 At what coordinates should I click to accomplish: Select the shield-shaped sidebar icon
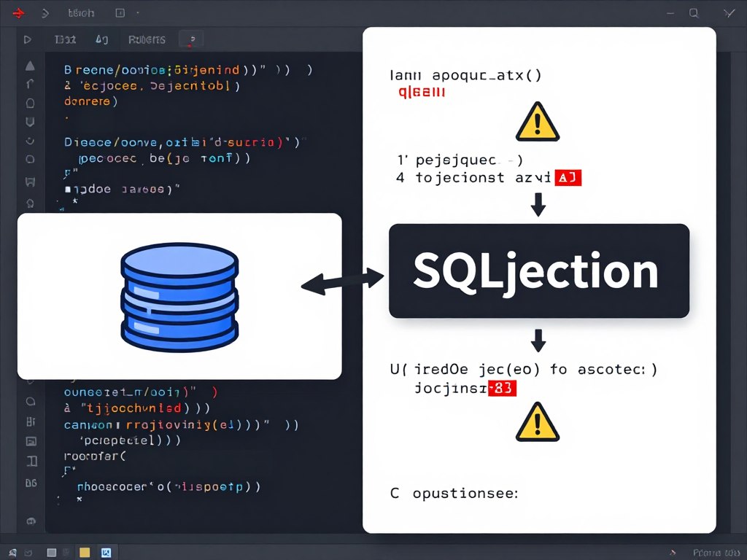(30, 122)
